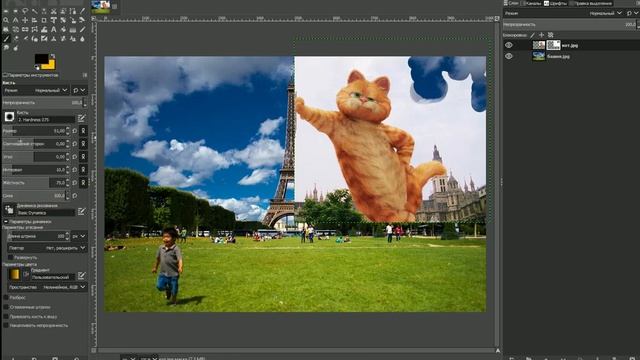This screenshot has height=360, width=640.
Task: Reset brush size to default
Action: (75, 131)
